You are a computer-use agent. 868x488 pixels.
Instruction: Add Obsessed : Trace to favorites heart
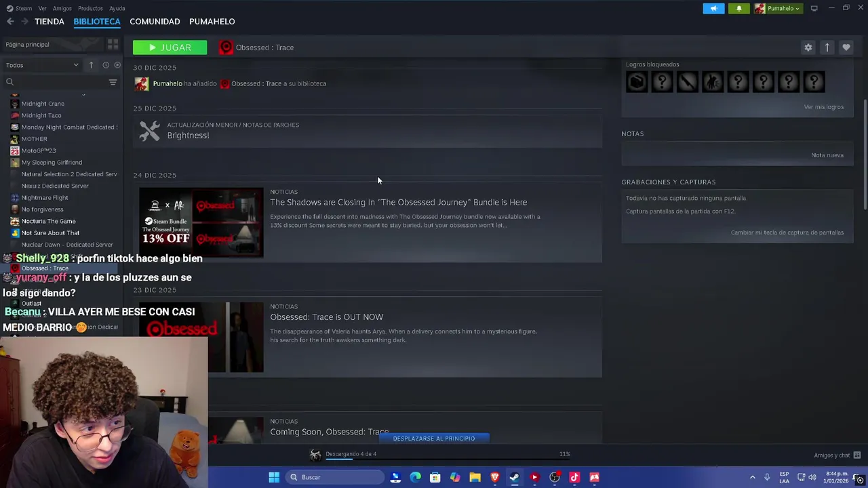click(846, 47)
